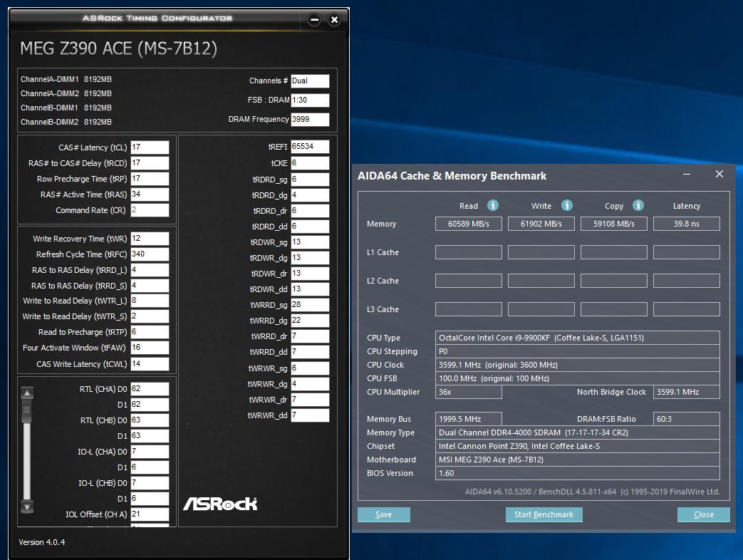743x560 pixels.
Task: Select the Refresh Cycle Time (tRFC) field
Action: (150, 254)
